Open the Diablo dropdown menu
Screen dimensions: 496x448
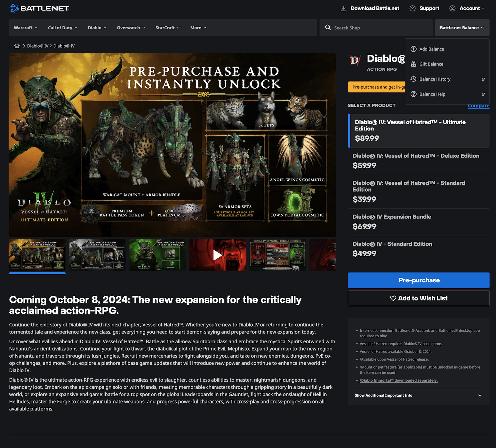click(x=97, y=28)
